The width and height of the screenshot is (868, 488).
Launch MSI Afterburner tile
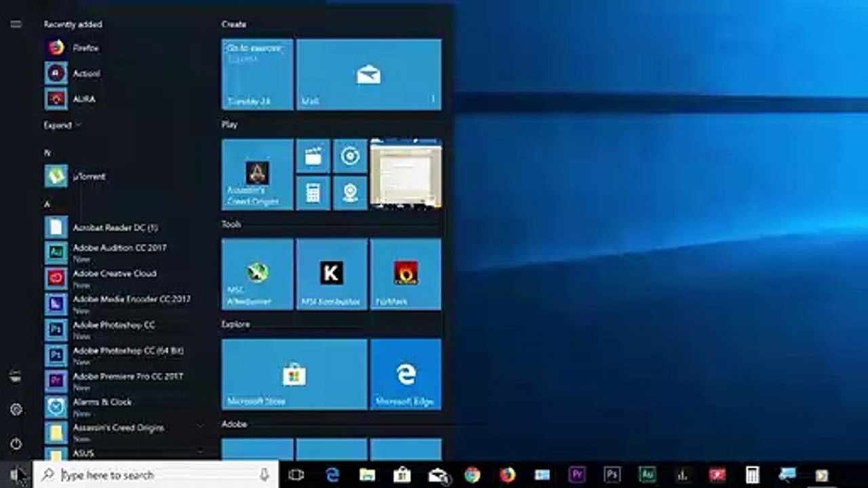(x=258, y=274)
